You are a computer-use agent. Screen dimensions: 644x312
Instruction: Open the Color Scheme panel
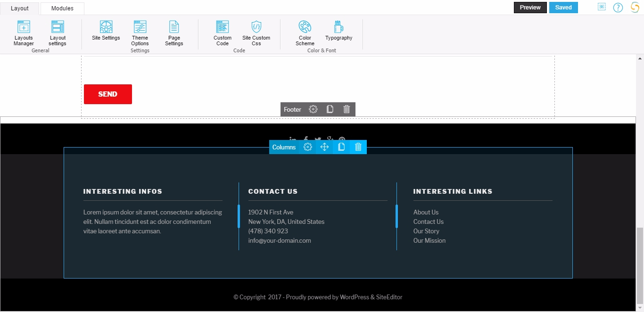(305, 33)
